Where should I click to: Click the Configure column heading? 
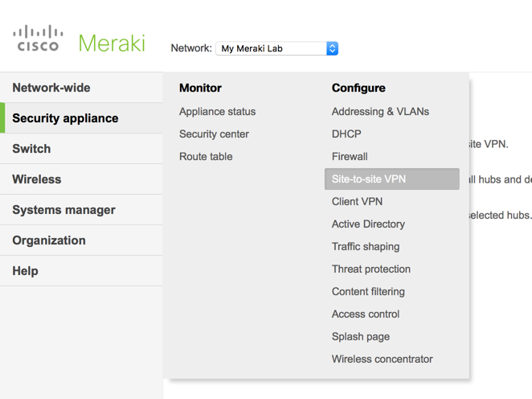point(358,88)
